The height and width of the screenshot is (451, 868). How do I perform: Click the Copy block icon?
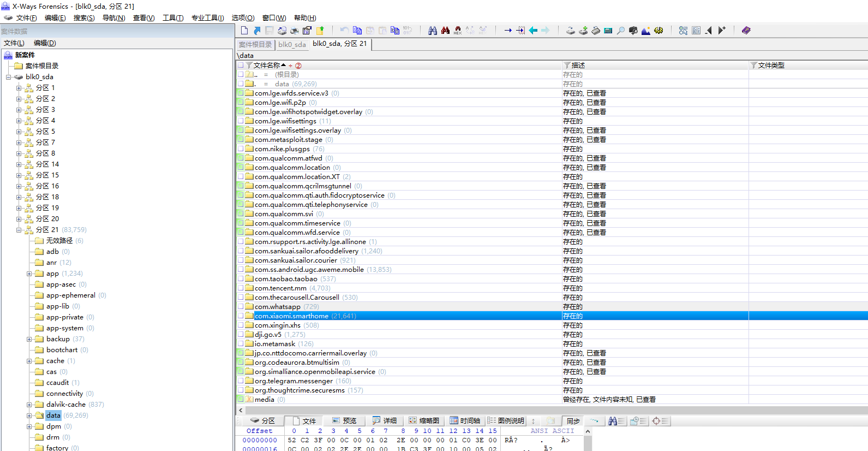click(357, 31)
